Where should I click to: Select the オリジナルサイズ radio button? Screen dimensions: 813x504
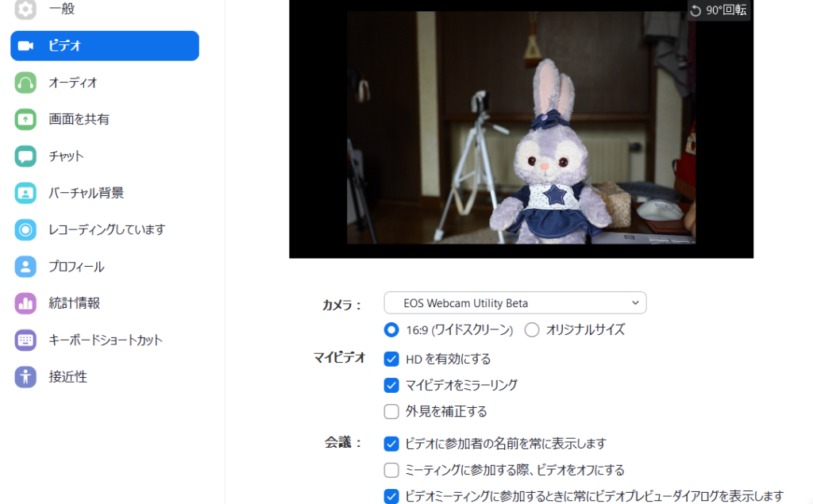(x=532, y=329)
